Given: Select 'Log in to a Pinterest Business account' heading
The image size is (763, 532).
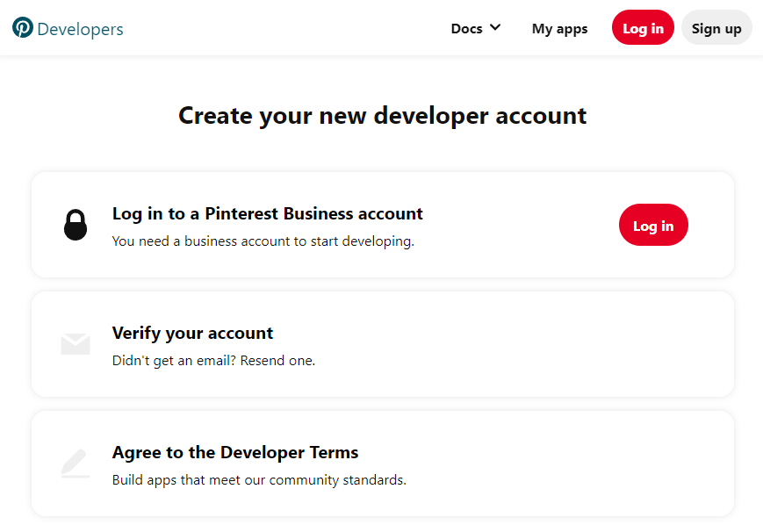Looking at the screenshot, I should (x=267, y=213).
